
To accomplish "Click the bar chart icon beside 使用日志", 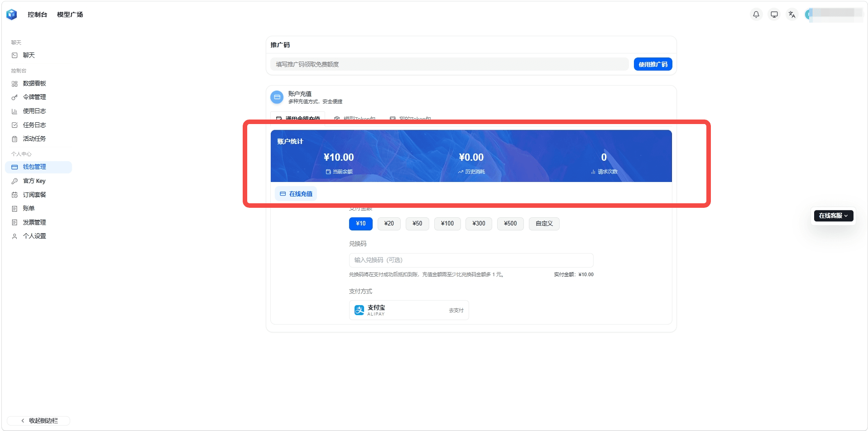I will click(14, 111).
